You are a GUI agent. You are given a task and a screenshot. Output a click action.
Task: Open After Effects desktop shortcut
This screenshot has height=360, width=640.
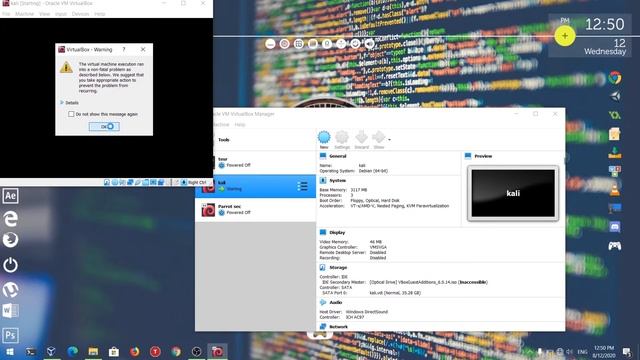click(10, 196)
